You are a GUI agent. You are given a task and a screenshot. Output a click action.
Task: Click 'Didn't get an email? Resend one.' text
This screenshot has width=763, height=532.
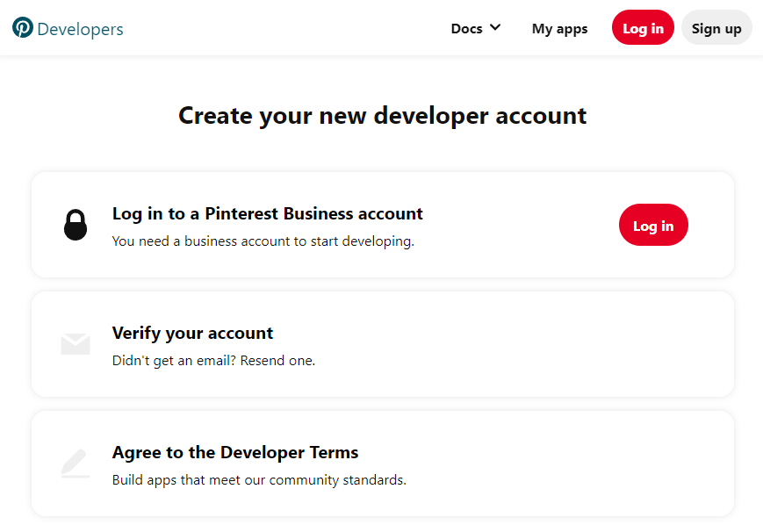tap(213, 361)
